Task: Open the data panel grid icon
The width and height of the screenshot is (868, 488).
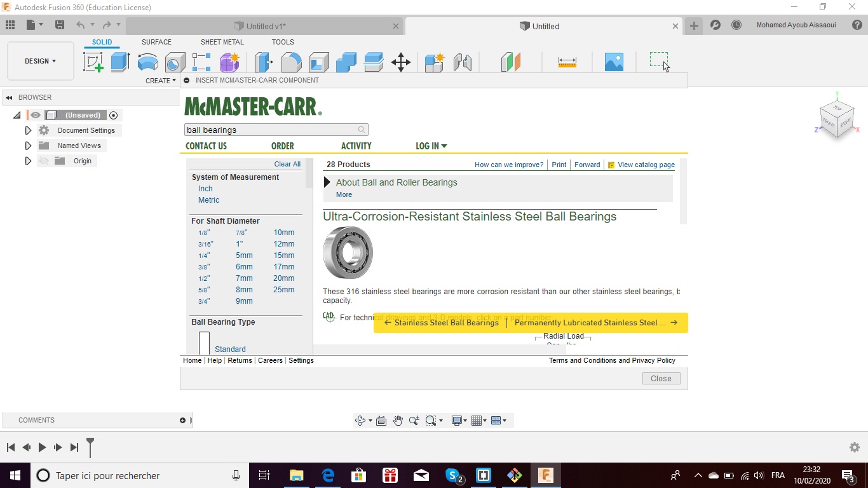Action: click(10, 25)
